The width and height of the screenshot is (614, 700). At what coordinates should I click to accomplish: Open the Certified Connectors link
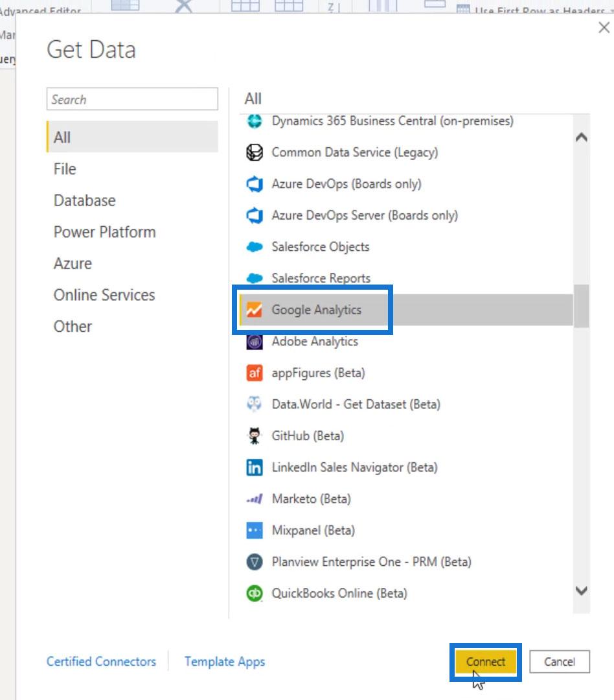pyautogui.click(x=101, y=662)
